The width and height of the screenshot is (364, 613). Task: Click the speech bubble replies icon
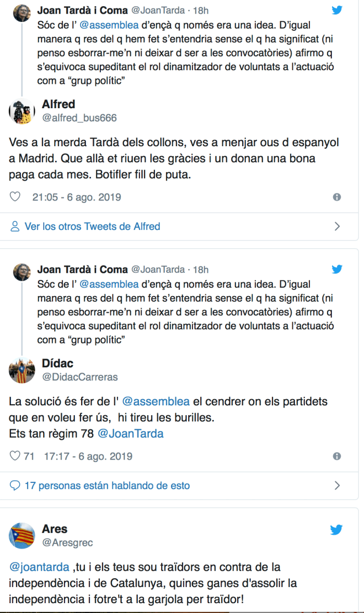tap(16, 486)
